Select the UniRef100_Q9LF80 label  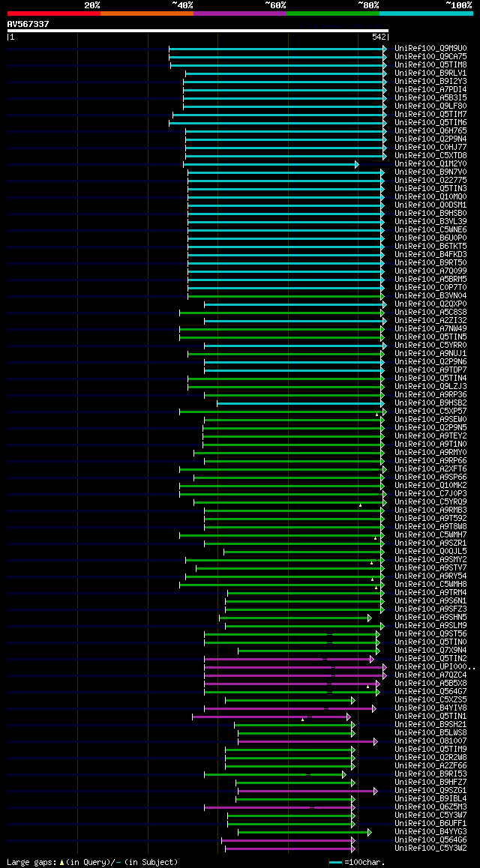pyautogui.click(x=430, y=106)
